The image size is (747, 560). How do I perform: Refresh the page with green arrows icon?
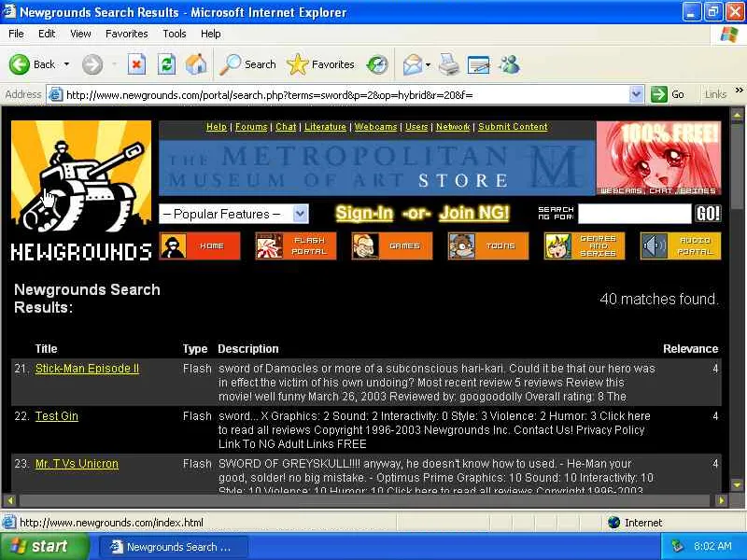167,64
